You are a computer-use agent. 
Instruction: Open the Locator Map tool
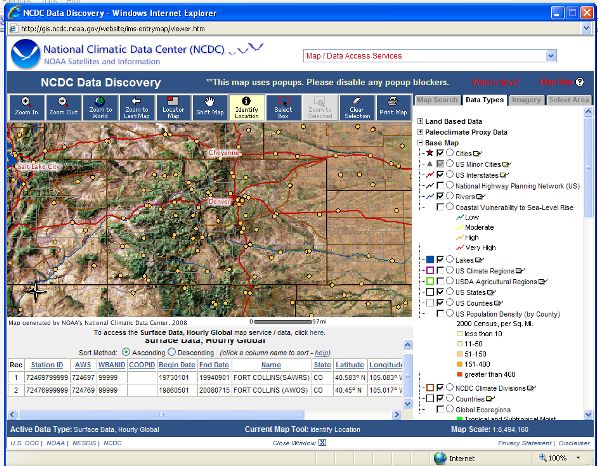[174, 108]
